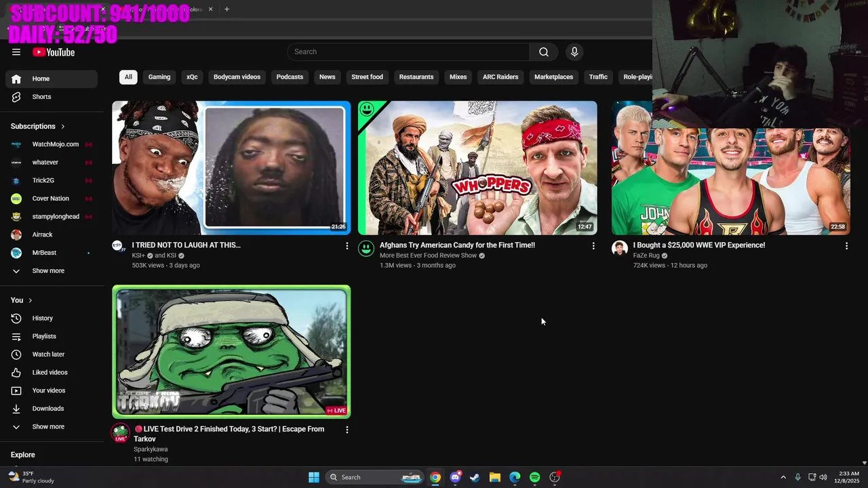Select the Restaurants filter chip
The height and width of the screenshot is (488, 868).
tap(416, 77)
